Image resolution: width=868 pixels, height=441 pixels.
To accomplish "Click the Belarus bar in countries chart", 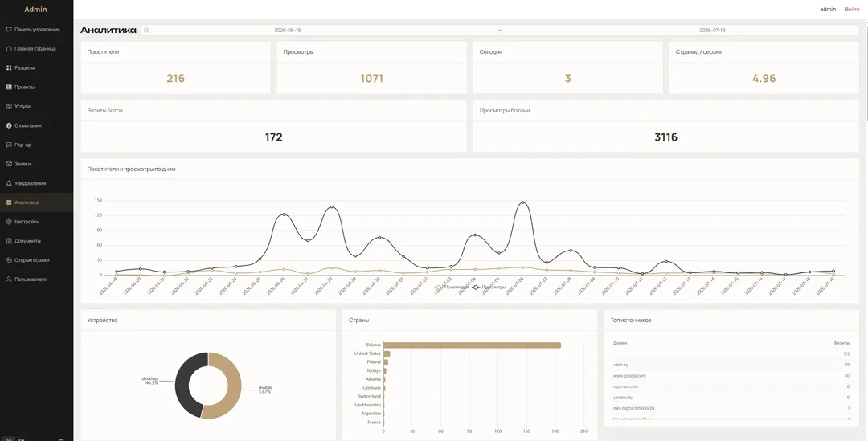I will point(473,345).
